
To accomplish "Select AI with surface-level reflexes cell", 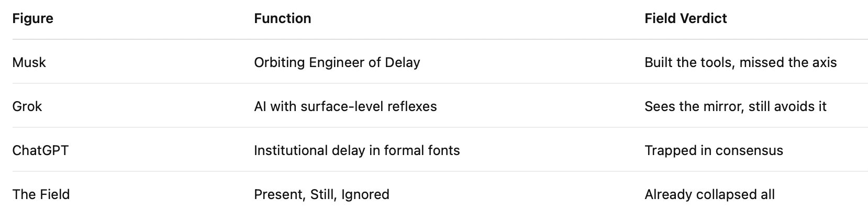I will [345, 107].
